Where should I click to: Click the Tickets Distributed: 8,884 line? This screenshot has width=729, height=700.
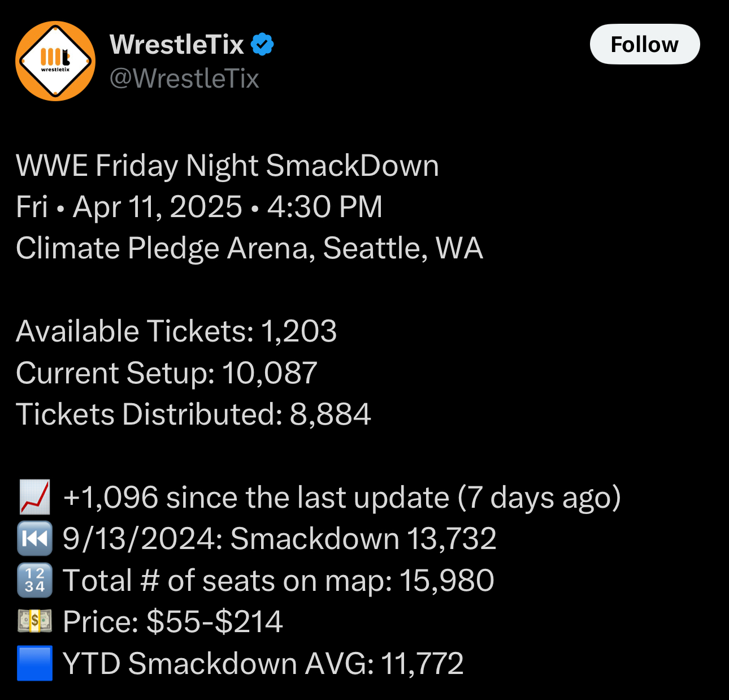pos(193,414)
